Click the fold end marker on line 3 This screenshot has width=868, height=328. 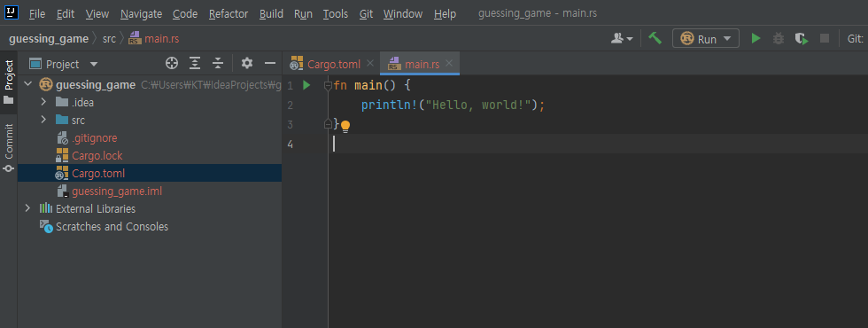click(328, 125)
